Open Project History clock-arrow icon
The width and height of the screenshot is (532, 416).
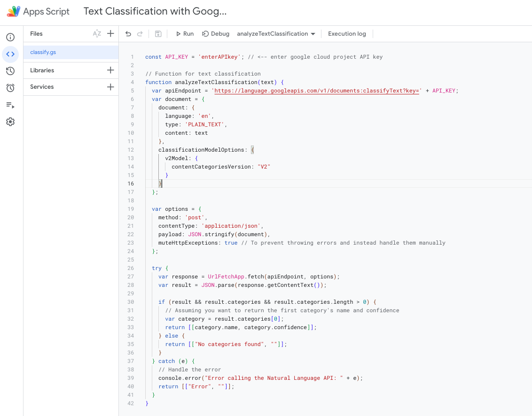pyautogui.click(x=10, y=71)
